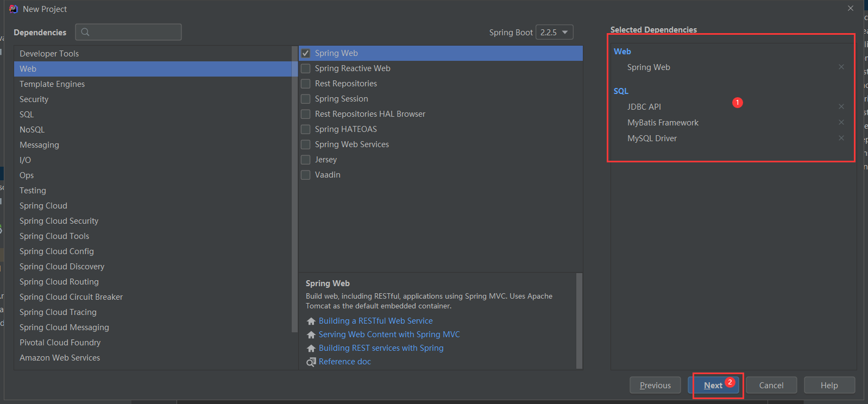Select MySQL Driver in Selected Dependencies
The height and width of the screenshot is (404, 868).
tap(652, 138)
